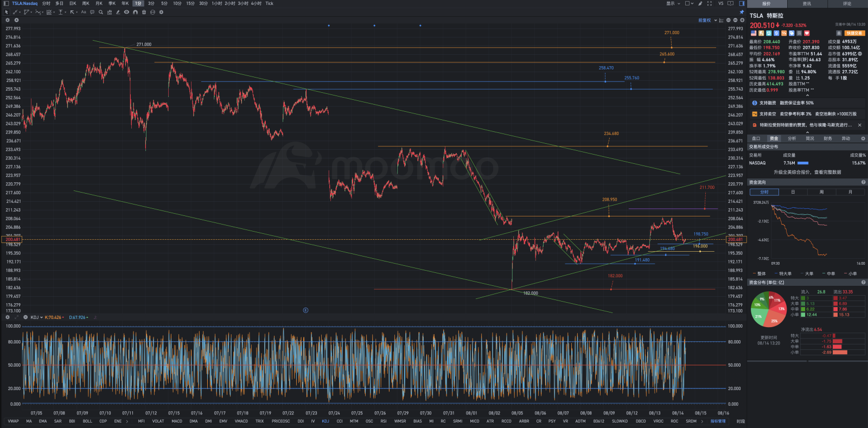Open main chart settings gear

coord(8,20)
